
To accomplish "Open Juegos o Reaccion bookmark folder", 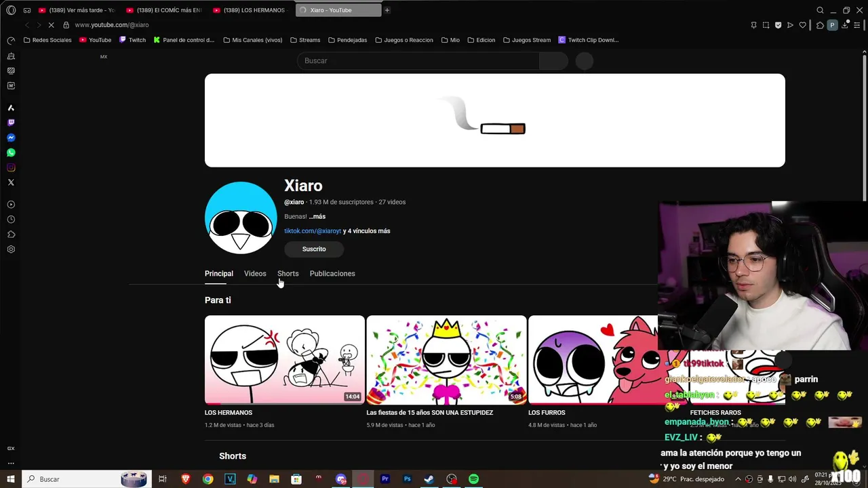I will pos(403,40).
